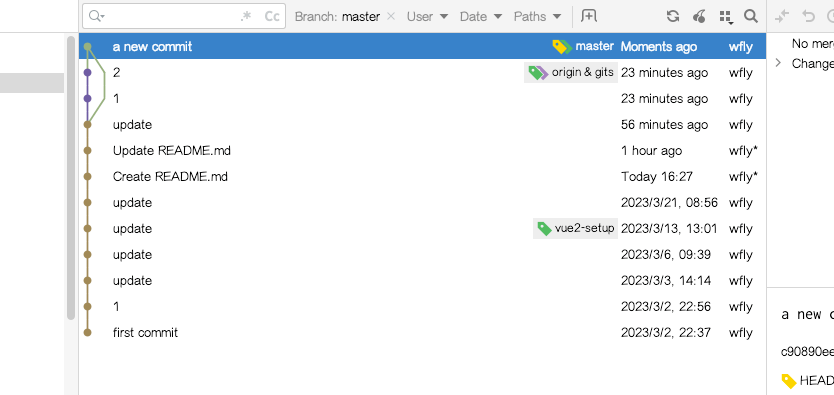
Task: Toggle regex search in the filter field
Action: (x=246, y=16)
